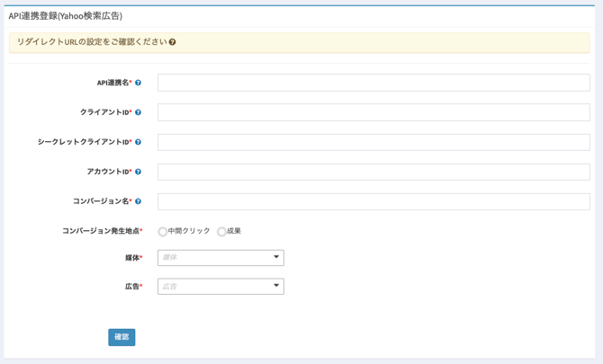
Task: Focus the API連携名 text field
Action: (x=373, y=83)
